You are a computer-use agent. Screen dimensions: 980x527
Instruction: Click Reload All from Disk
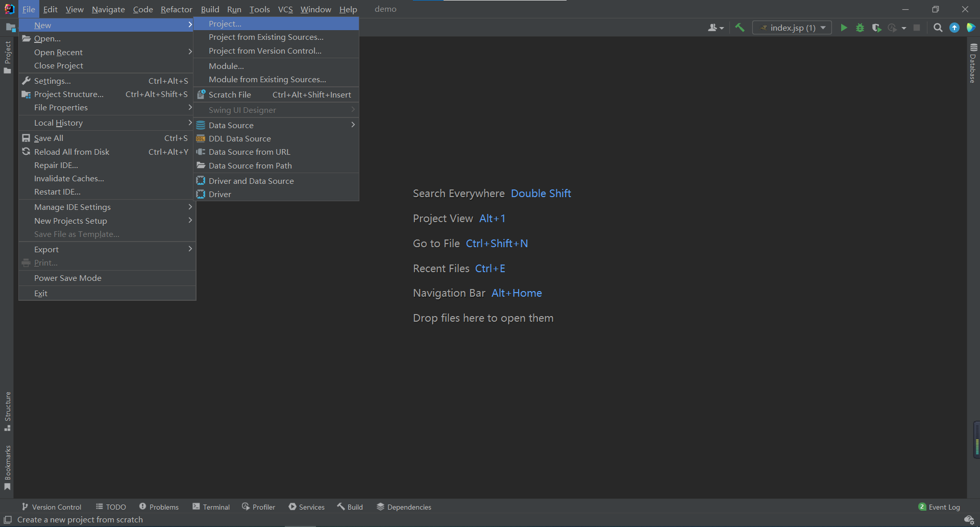(x=107, y=152)
